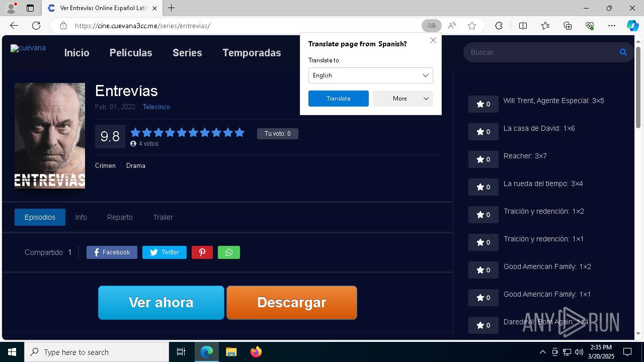Viewport: 644px width, 362px height.
Task: Expand the More options dropdown
Action: click(403, 99)
